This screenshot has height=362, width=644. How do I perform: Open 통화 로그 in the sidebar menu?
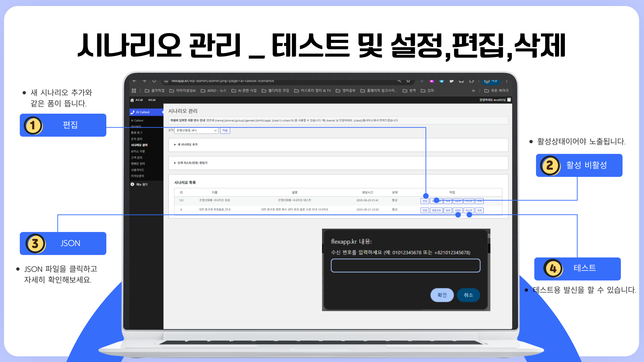pyautogui.click(x=137, y=133)
